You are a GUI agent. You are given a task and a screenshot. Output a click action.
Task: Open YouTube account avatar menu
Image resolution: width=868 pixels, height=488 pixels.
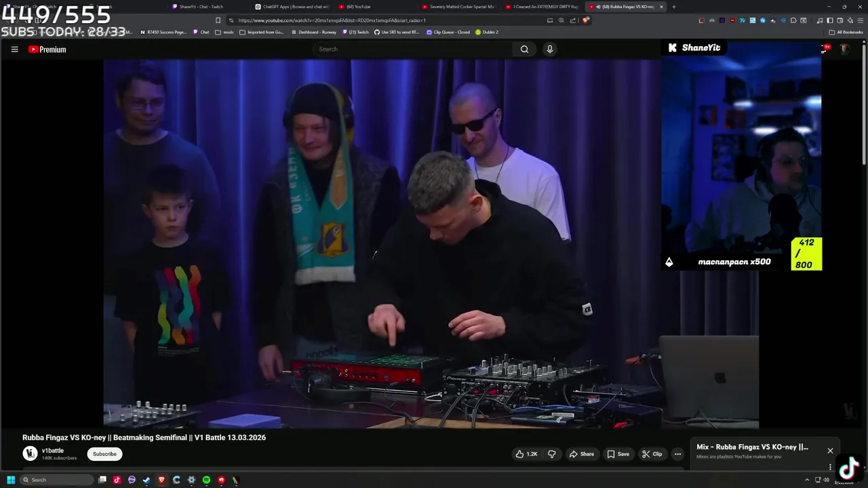(845, 49)
